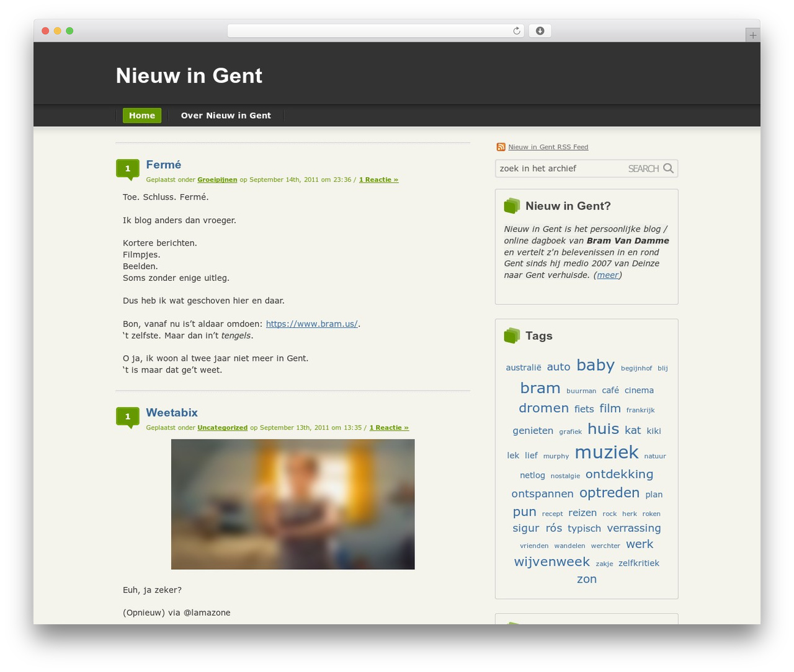Image resolution: width=794 pixels, height=672 pixels.
Task: Select the 'huis' tag
Action: [604, 429]
